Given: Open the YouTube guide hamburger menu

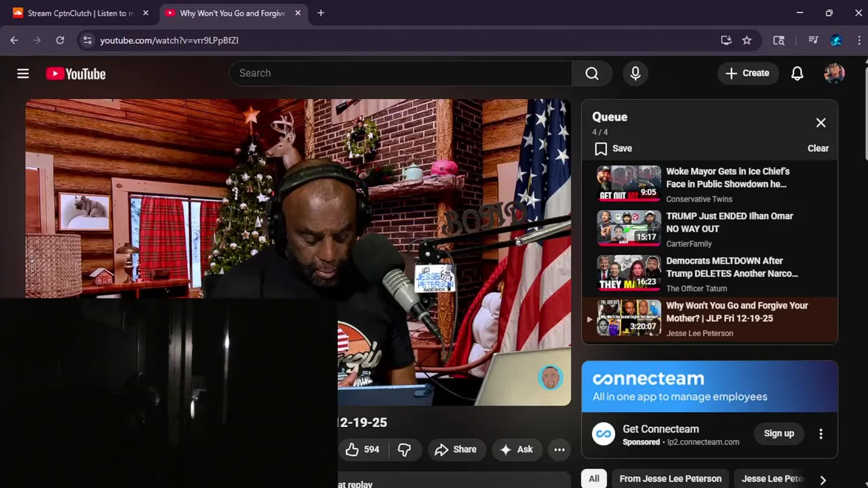Looking at the screenshot, I should tap(23, 73).
